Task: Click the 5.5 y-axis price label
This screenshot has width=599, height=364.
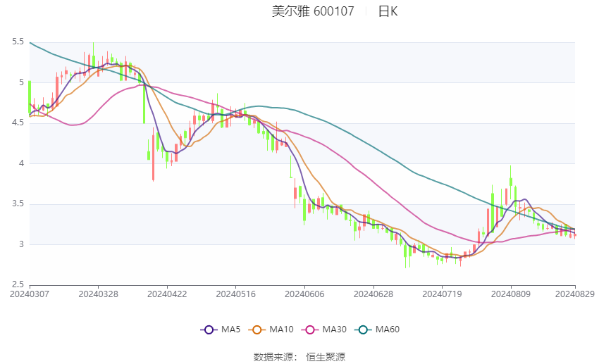Action: point(18,42)
